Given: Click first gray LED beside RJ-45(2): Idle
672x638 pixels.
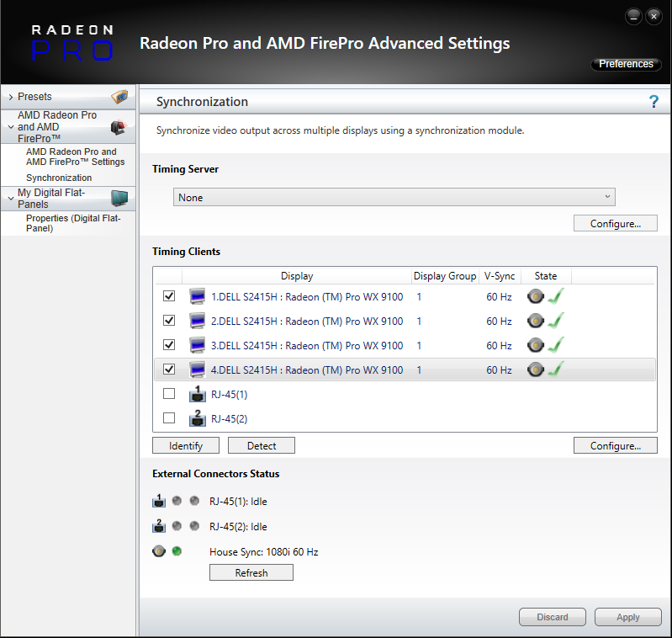Looking at the screenshot, I should click(177, 526).
